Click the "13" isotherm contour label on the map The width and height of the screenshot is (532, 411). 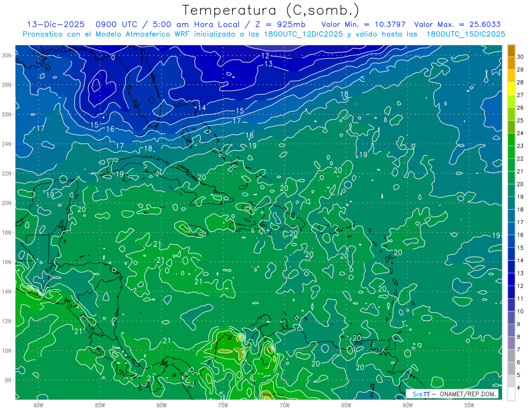coord(268,64)
